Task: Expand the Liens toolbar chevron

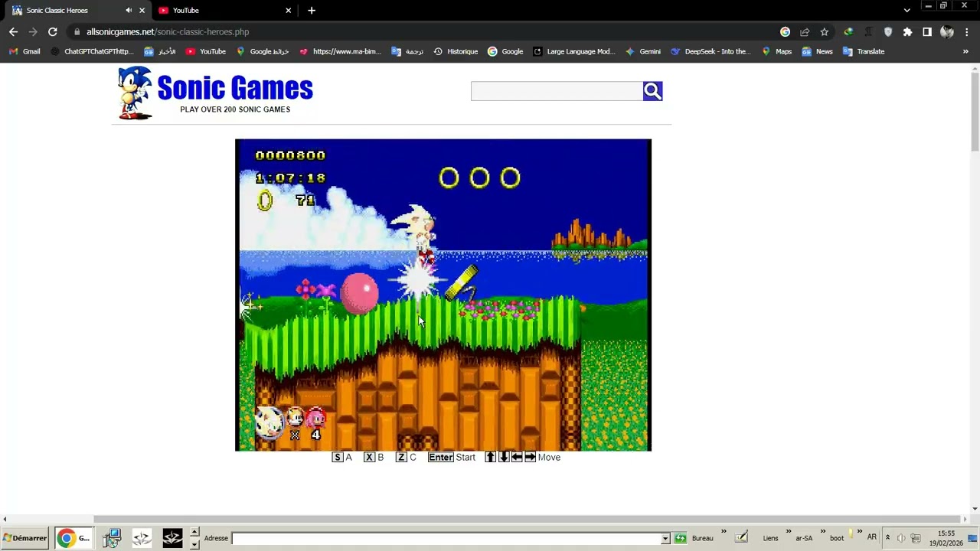Action: pos(788,532)
